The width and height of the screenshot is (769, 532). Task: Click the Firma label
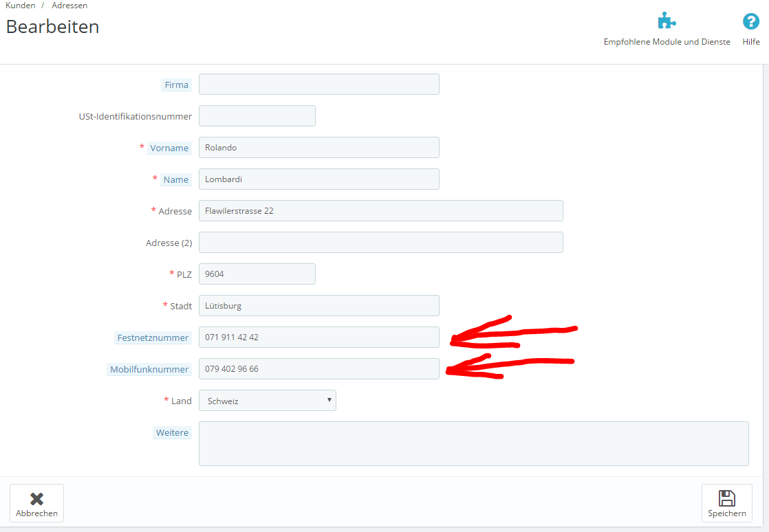coord(177,85)
